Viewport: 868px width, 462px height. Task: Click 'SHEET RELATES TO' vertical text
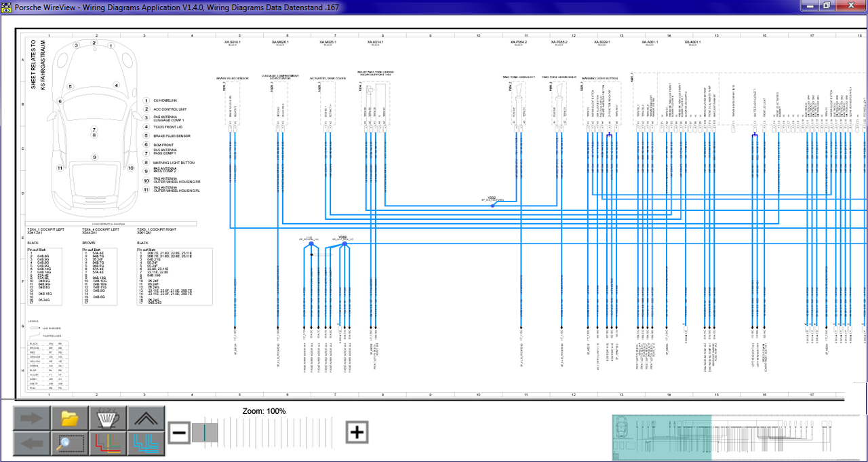(33, 64)
